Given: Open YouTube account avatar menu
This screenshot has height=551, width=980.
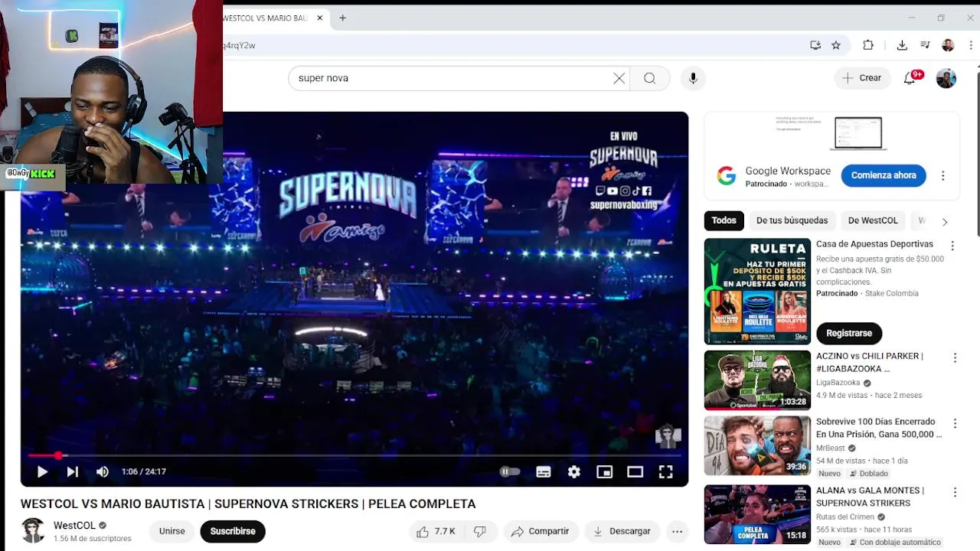Looking at the screenshot, I should [946, 78].
